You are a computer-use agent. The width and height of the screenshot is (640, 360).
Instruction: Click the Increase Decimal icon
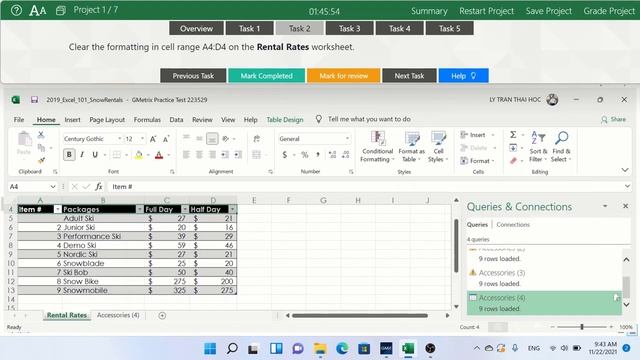(x=333, y=155)
